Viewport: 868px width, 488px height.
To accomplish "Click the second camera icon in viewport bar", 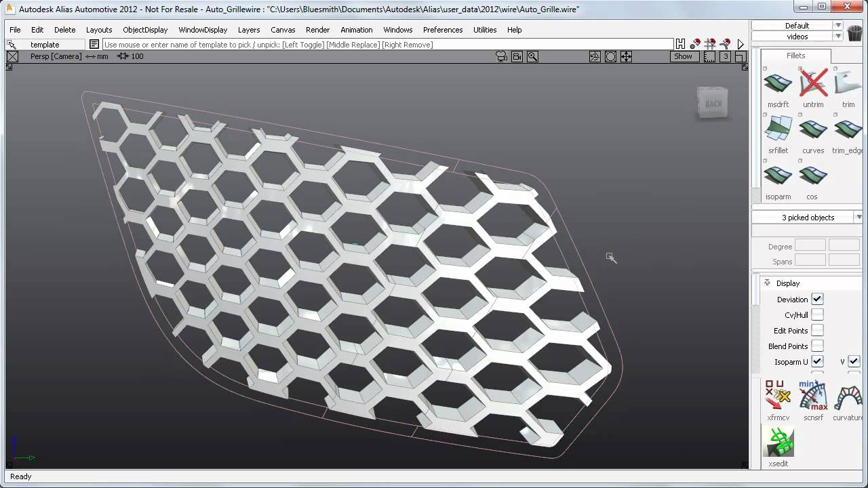I will [517, 57].
